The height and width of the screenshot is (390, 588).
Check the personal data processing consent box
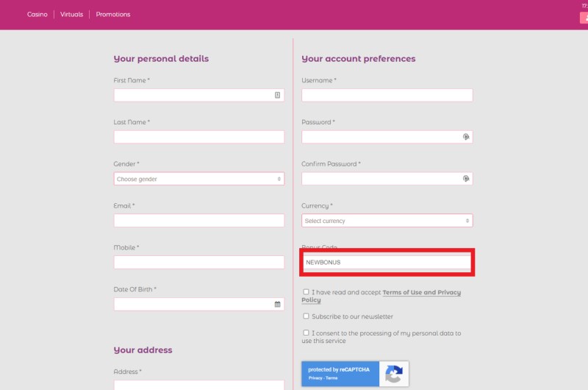coord(306,333)
